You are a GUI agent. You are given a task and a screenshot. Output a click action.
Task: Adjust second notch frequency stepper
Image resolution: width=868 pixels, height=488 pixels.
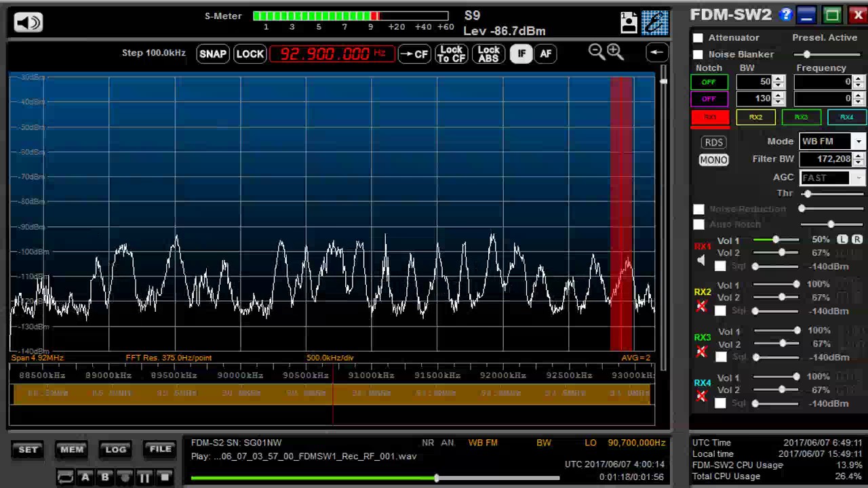point(859,99)
